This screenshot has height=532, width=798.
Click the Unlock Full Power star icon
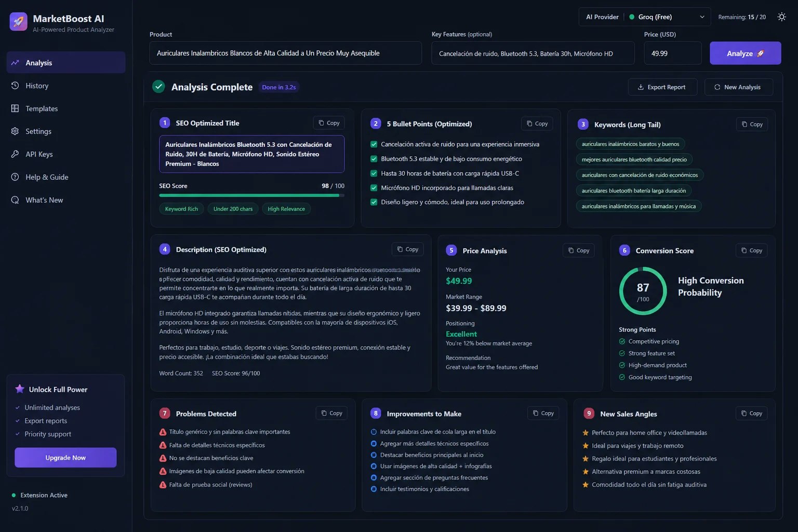click(20, 389)
